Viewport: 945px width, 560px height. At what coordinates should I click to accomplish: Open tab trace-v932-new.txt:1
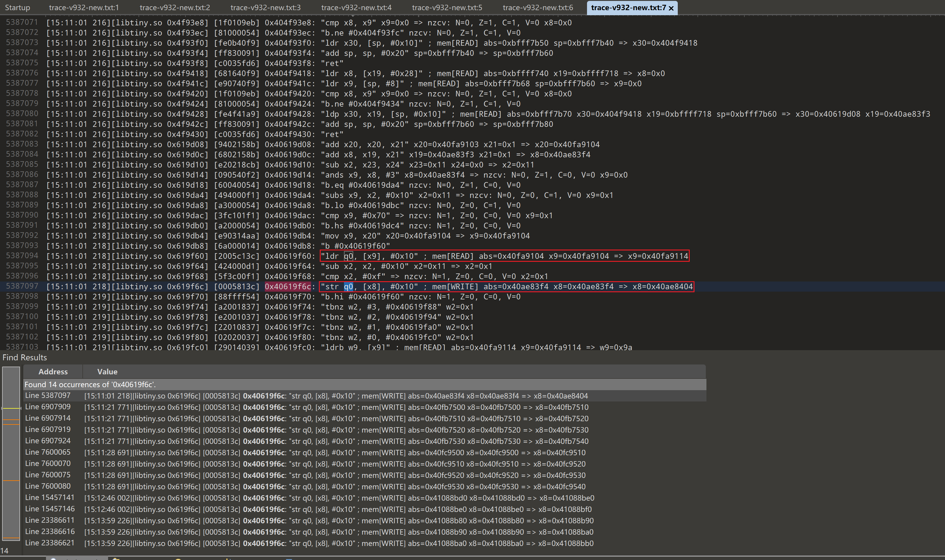[84, 7]
